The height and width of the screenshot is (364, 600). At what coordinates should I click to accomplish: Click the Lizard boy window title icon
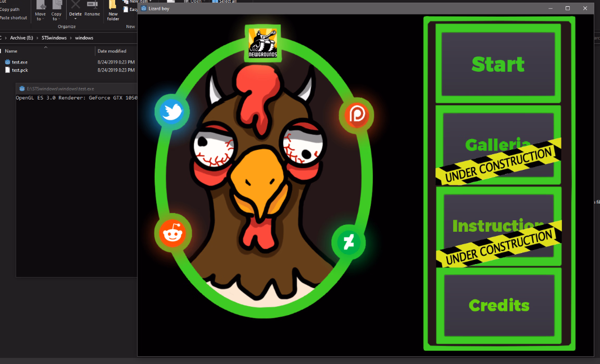pos(144,8)
